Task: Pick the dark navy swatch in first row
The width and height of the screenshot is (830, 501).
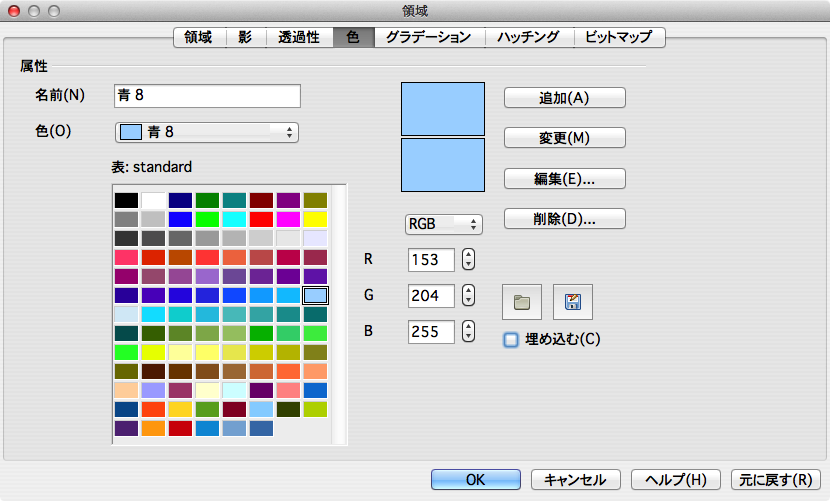Action: [x=181, y=200]
